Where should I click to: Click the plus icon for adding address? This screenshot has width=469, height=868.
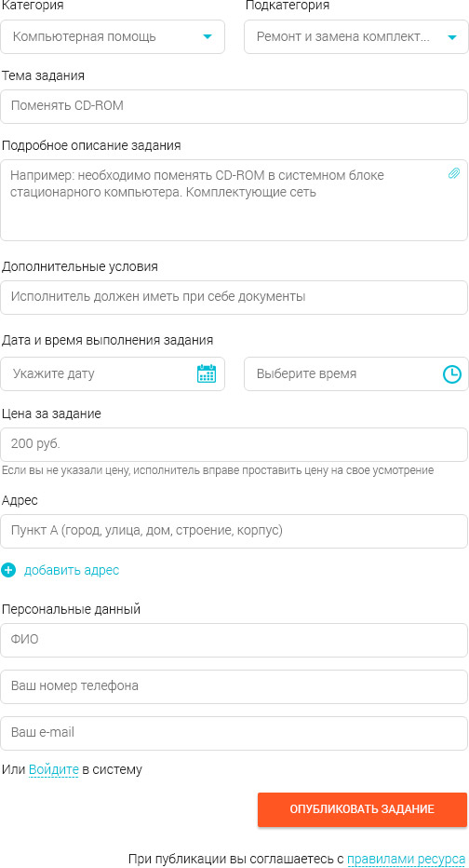click(x=8, y=570)
